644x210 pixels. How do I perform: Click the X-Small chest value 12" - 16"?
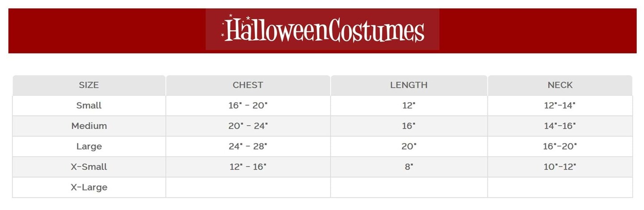(x=247, y=167)
